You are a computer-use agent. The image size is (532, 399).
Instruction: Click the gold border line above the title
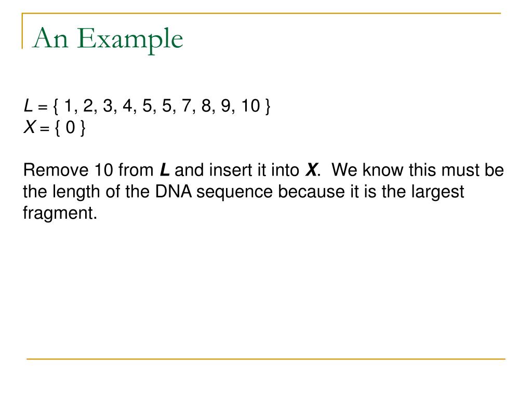(261, 14)
